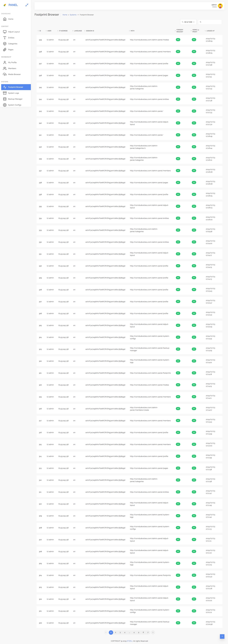Open Adjust Layout icon in sidebar
228x644 pixels.
[5, 32]
